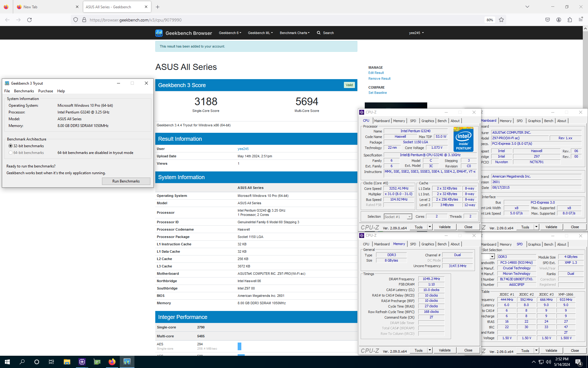588x368 pixels.
Task: Open the Purchase menu in Geekbench 3
Action: tap(46, 91)
